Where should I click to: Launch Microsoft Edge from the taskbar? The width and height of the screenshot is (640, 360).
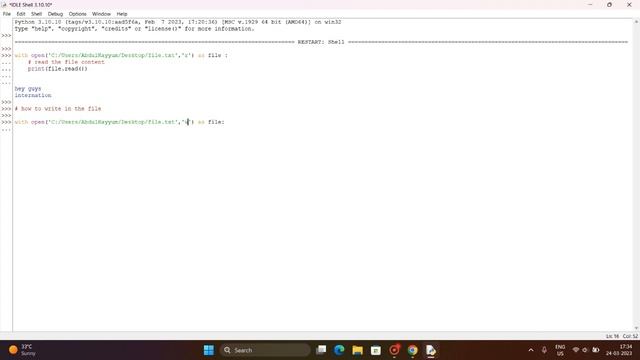[339, 350]
